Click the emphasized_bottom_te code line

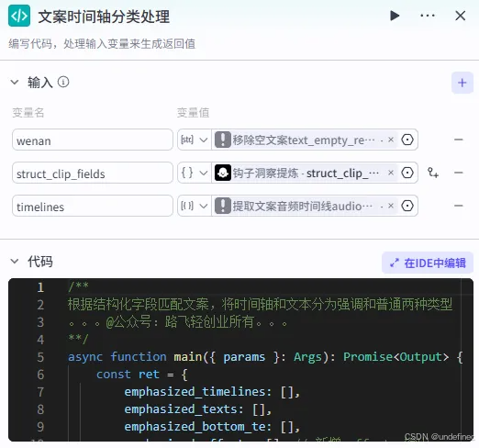tap(212, 427)
